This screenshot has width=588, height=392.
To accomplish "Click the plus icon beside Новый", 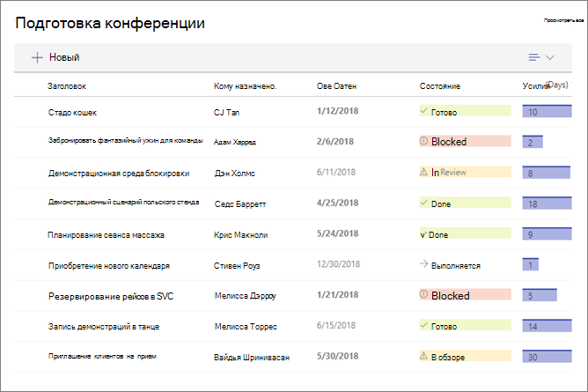I will [x=37, y=57].
